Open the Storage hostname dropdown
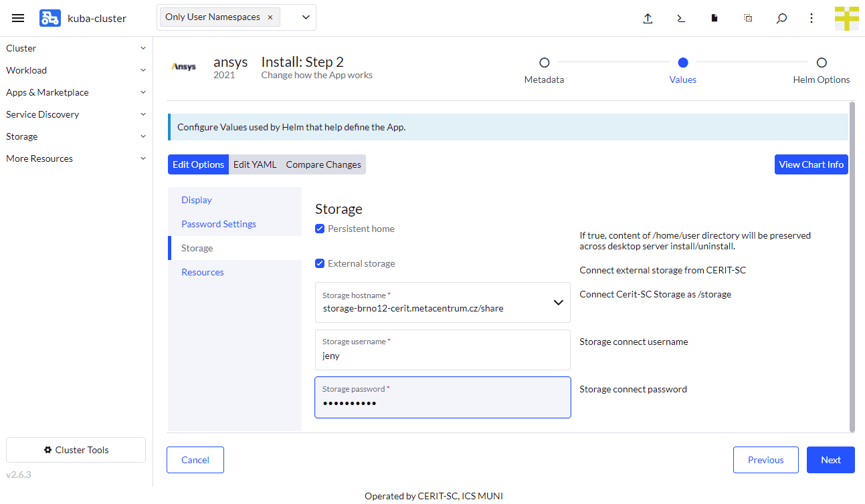Image resolution: width=865 pixels, height=504 pixels. (559, 302)
